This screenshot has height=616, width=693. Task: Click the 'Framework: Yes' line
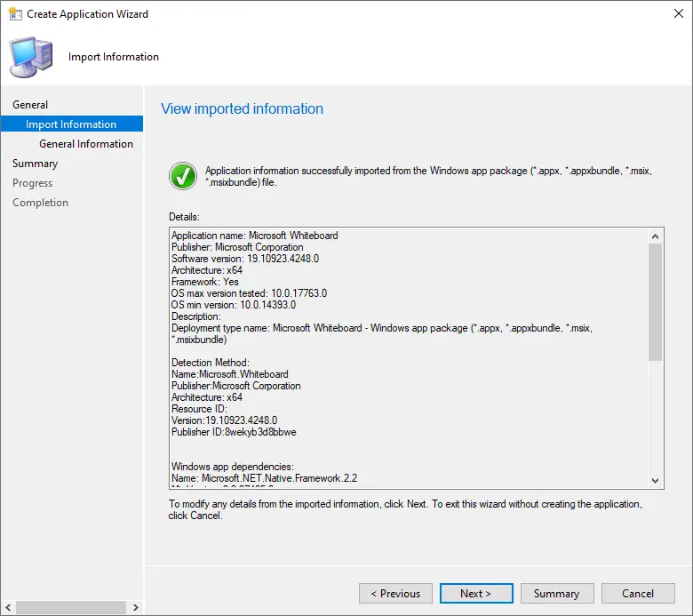[x=205, y=282]
